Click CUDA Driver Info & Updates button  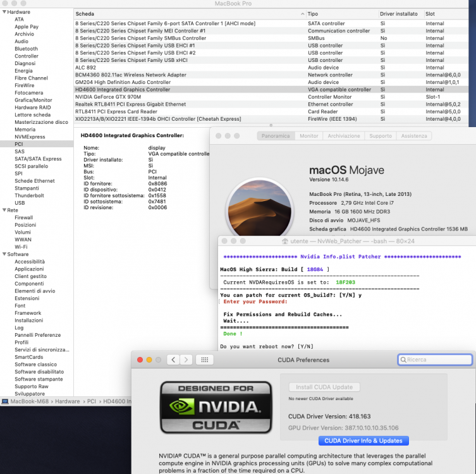click(x=363, y=441)
